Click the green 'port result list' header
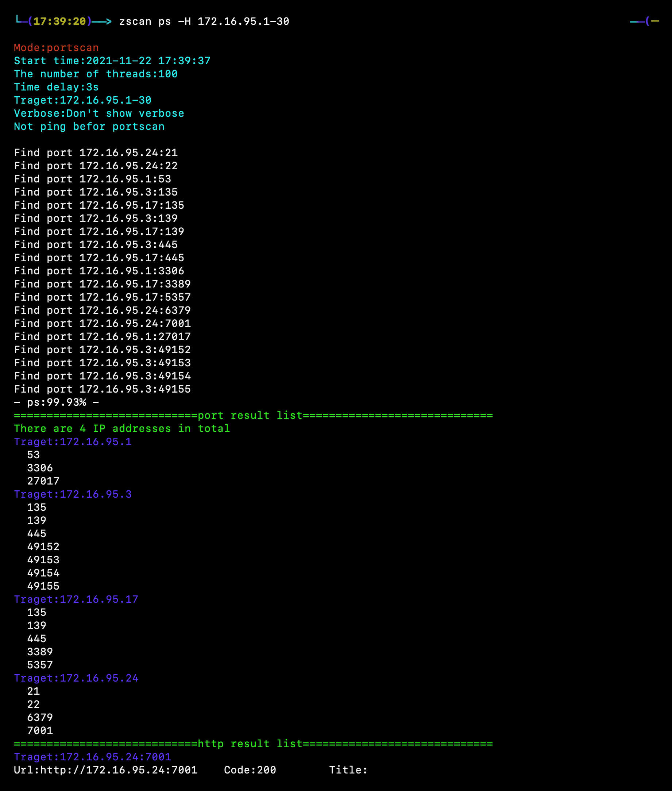The width and height of the screenshot is (672, 791). (253, 416)
